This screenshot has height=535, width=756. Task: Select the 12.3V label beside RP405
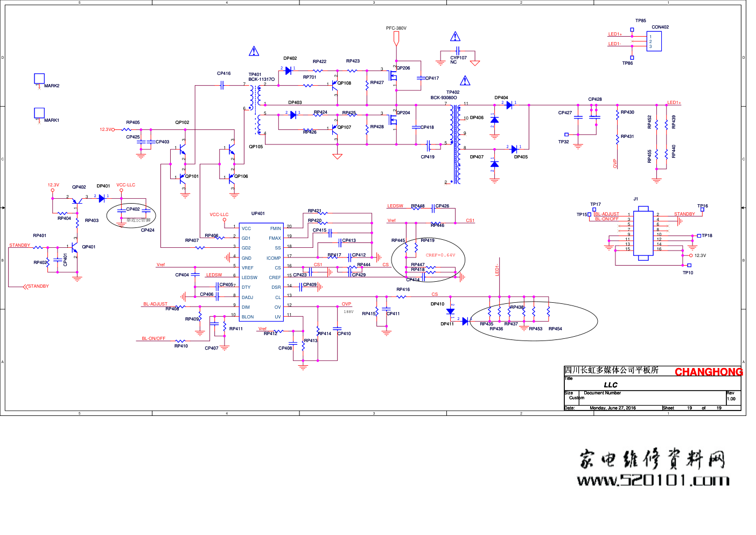106,129
